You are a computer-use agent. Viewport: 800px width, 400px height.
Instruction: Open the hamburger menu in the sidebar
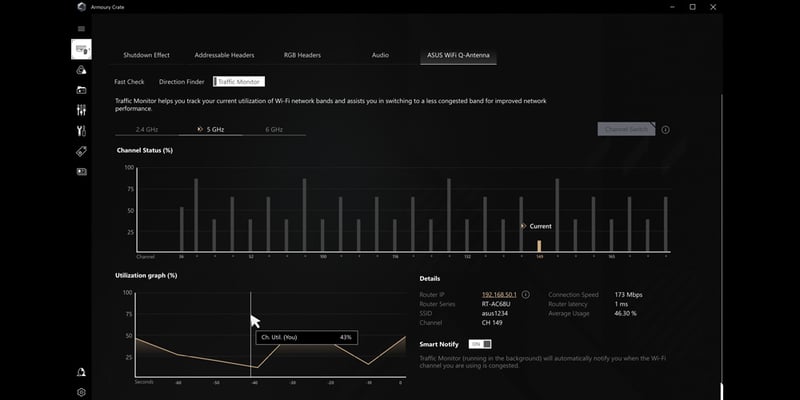click(81, 29)
